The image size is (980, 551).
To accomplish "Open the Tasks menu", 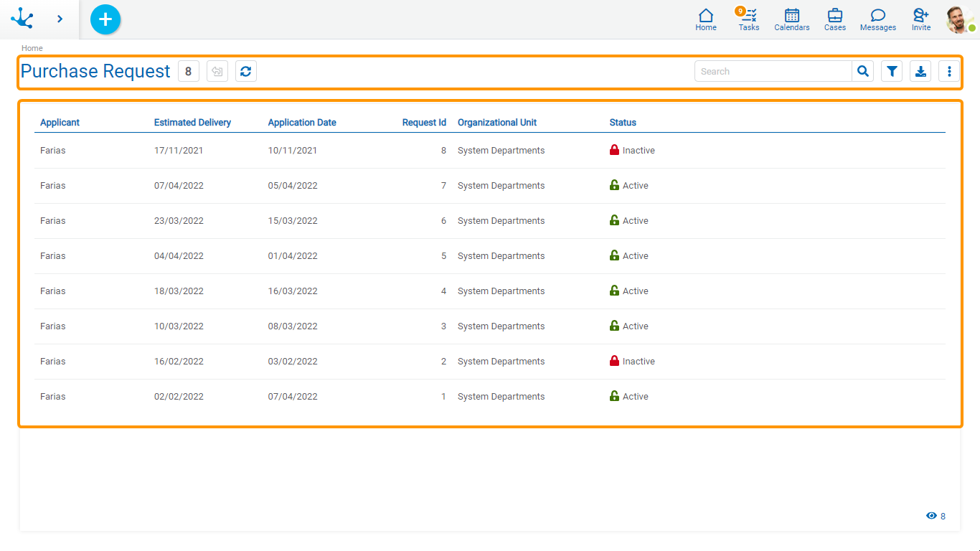I will (749, 19).
